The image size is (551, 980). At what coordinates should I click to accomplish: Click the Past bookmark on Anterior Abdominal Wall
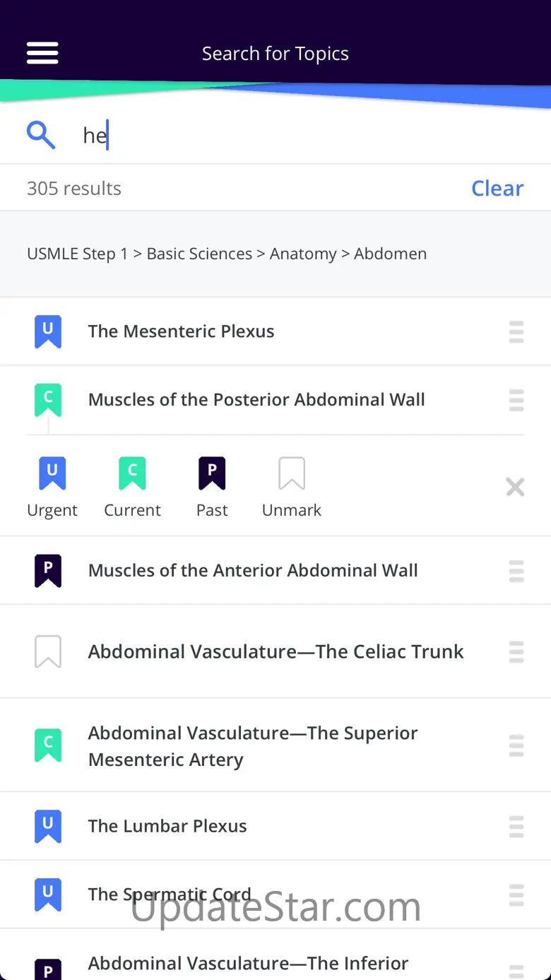(48, 571)
